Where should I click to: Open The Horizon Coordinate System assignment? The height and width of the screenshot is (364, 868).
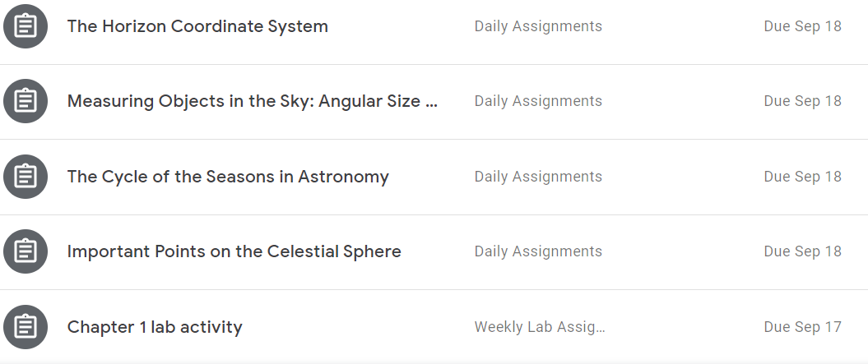(197, 26)
